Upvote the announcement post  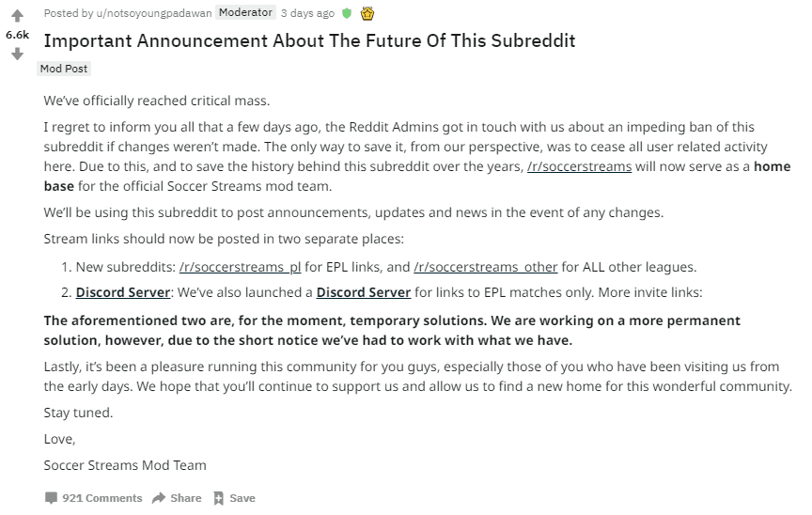pyautogui.click(x=17, y=16)
